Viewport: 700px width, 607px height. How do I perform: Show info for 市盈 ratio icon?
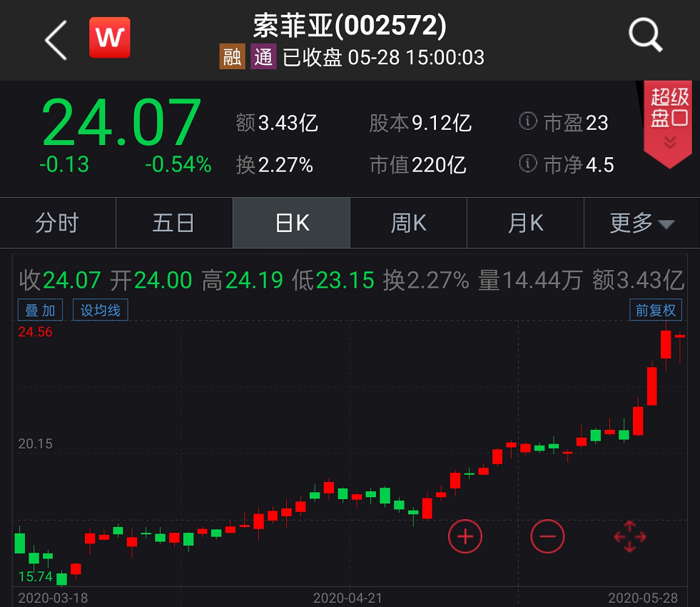click(528, 121)
